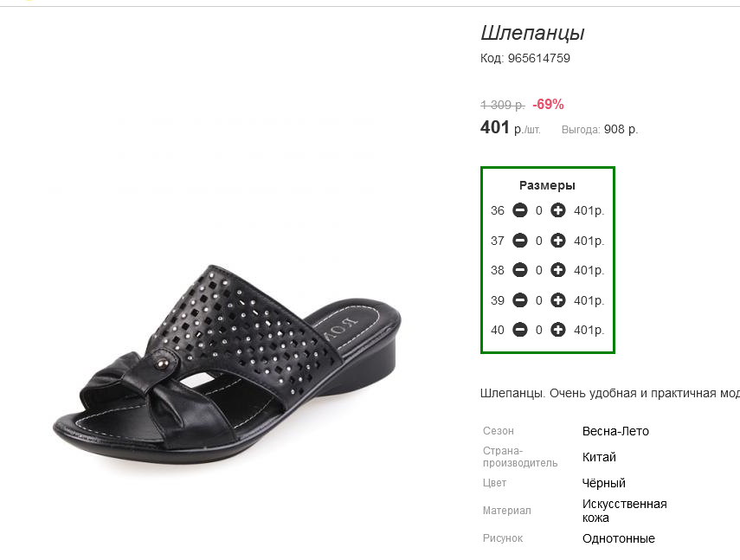Click the Шлепанцы product title
The width and height of the screenshot is (740, 560).
click(x=532, y=34)
